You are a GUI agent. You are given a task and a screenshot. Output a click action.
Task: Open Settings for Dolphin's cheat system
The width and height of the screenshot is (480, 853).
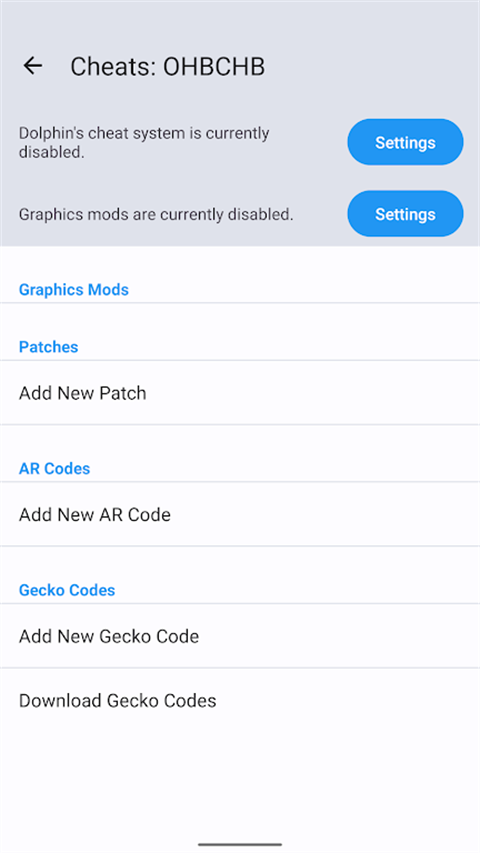[405, 142]
